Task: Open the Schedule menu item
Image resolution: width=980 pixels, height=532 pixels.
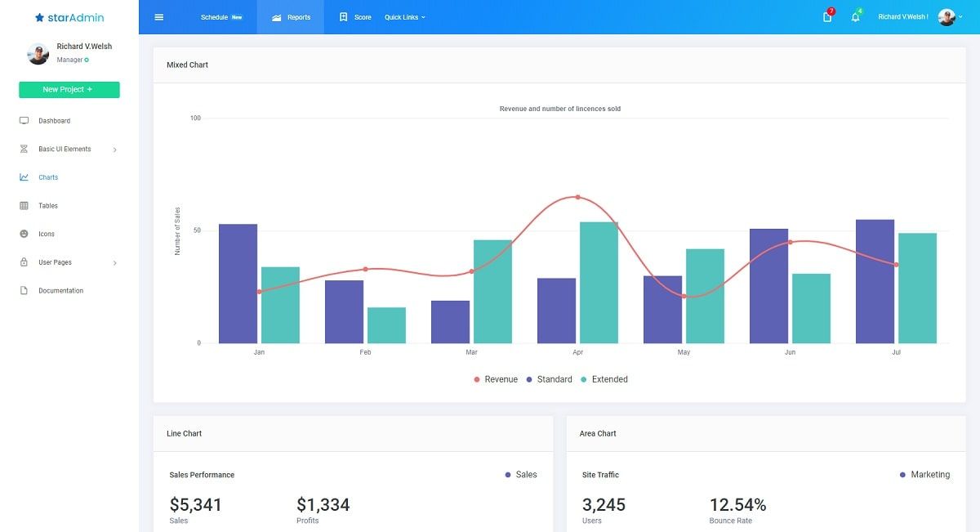Action: 215,16
